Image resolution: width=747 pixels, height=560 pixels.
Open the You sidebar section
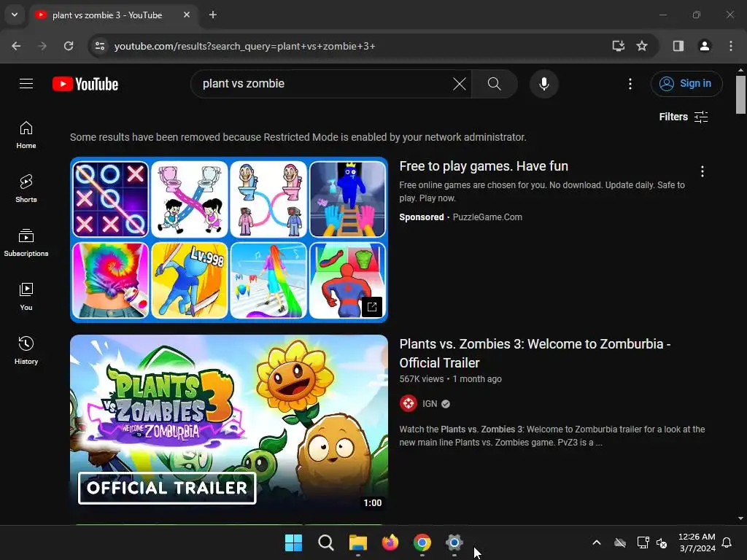coord(26,296)
